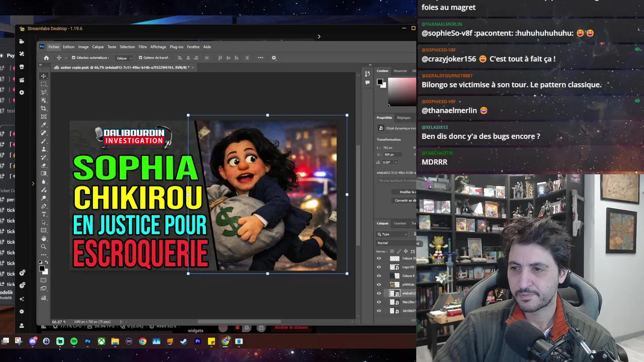Hide the p04Wyts layer
This screenshot has height=362, width=644.
pos(379,285)
